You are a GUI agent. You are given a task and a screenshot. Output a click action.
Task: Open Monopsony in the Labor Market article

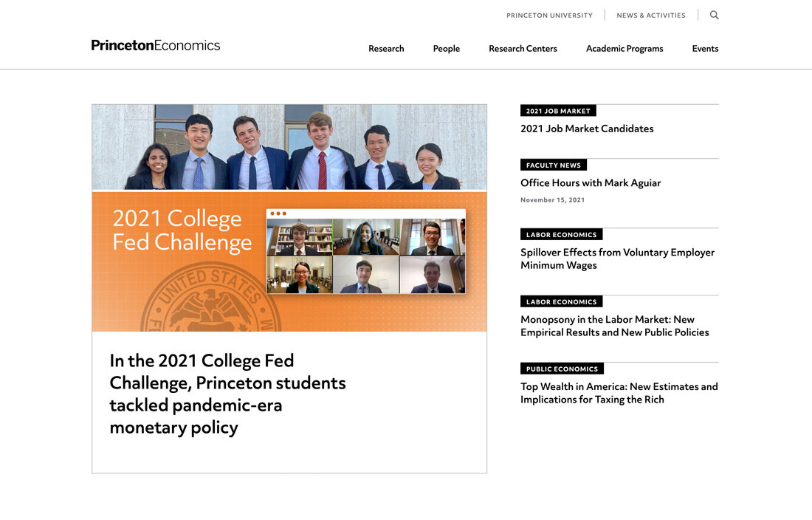[615, 326]
